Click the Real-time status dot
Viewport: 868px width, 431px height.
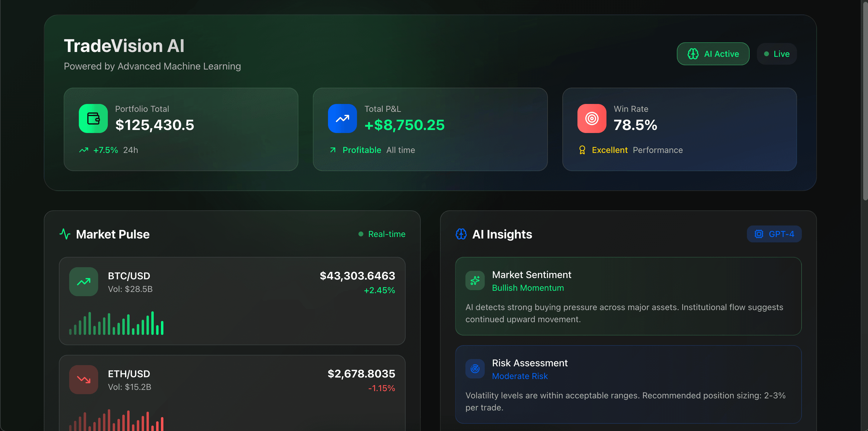pyautogui.click(x=361, y=234)
